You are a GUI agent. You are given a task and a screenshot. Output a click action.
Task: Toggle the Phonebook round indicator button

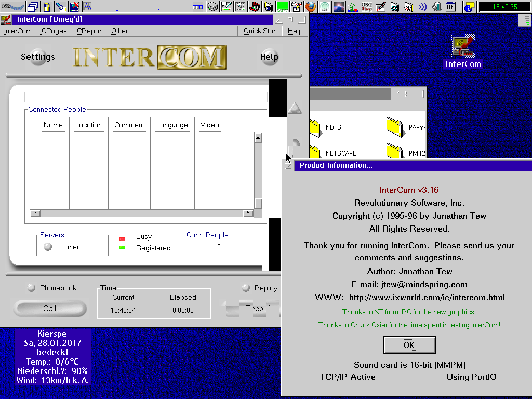point(31,288)
